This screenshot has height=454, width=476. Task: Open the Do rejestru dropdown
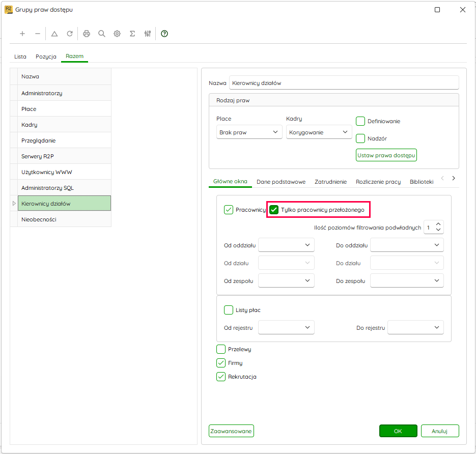pyautogui.click(x=415, y=327)
